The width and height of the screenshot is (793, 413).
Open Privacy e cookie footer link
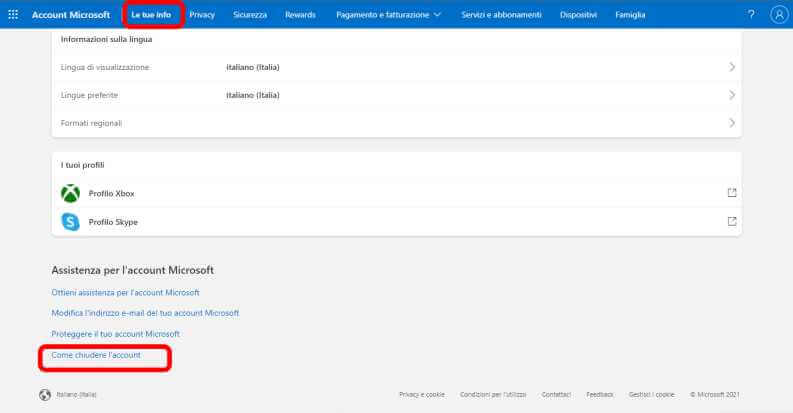(422, 395)
